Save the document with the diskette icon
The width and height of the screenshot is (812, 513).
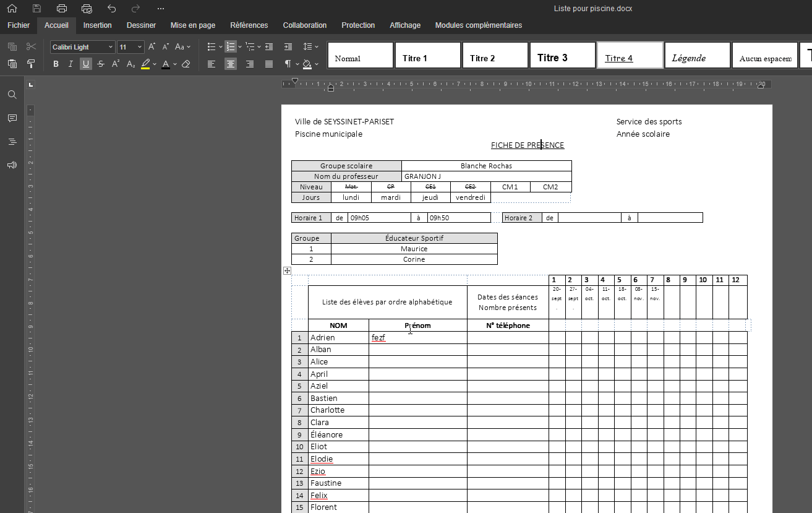(x=37, y=9)
